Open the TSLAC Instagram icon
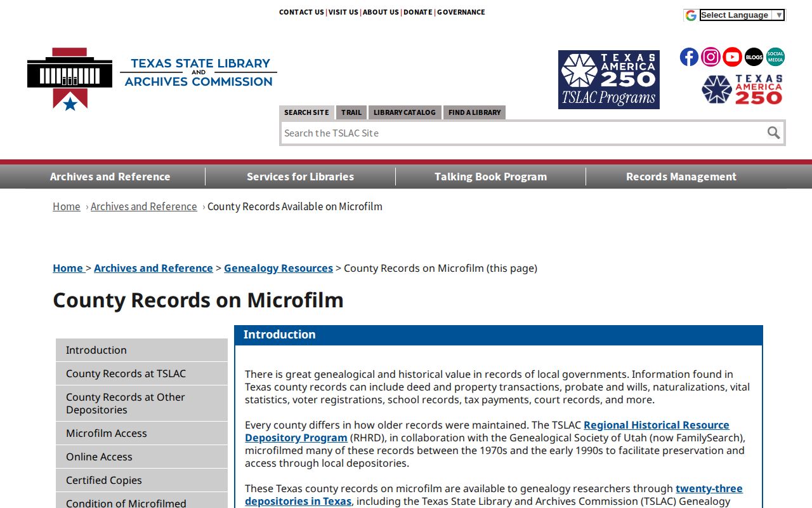 click(710, 57)
